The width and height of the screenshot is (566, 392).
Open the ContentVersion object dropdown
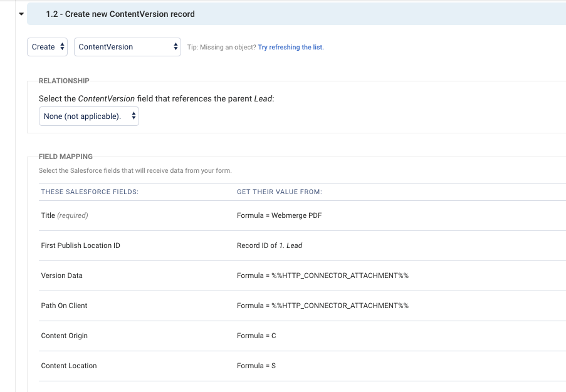pos(127,47)
